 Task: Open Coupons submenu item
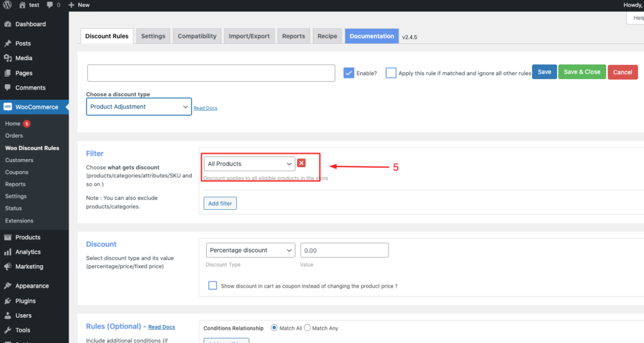click(x=17, y=172)
